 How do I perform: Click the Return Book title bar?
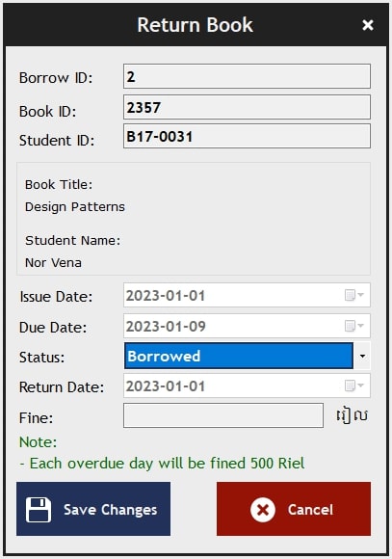[196, 25]
